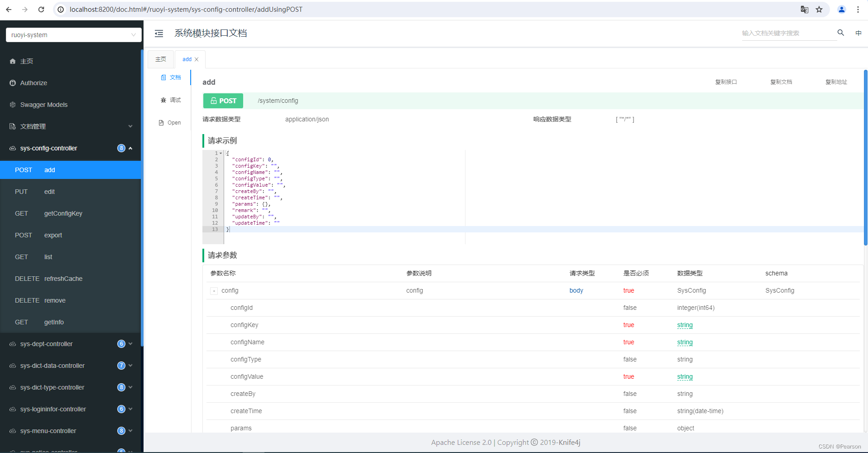
Task: Open the translate page icon
Action: [805, 10]
